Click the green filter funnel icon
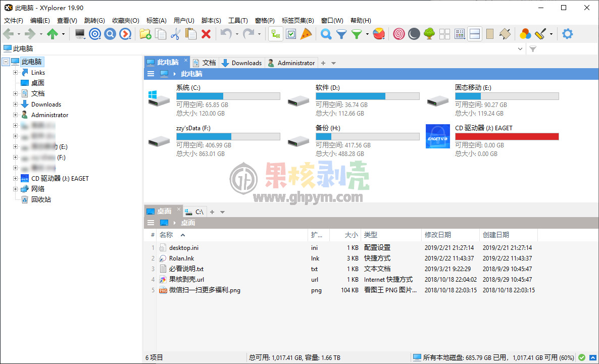 [x=357, y=34]
